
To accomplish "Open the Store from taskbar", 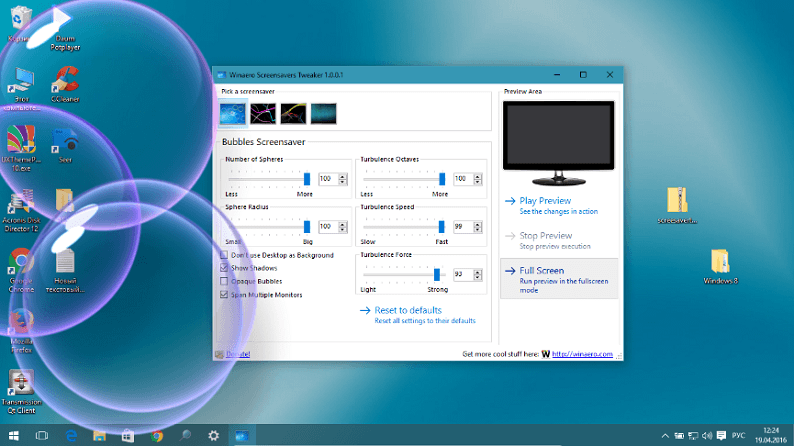I will 128,435.
